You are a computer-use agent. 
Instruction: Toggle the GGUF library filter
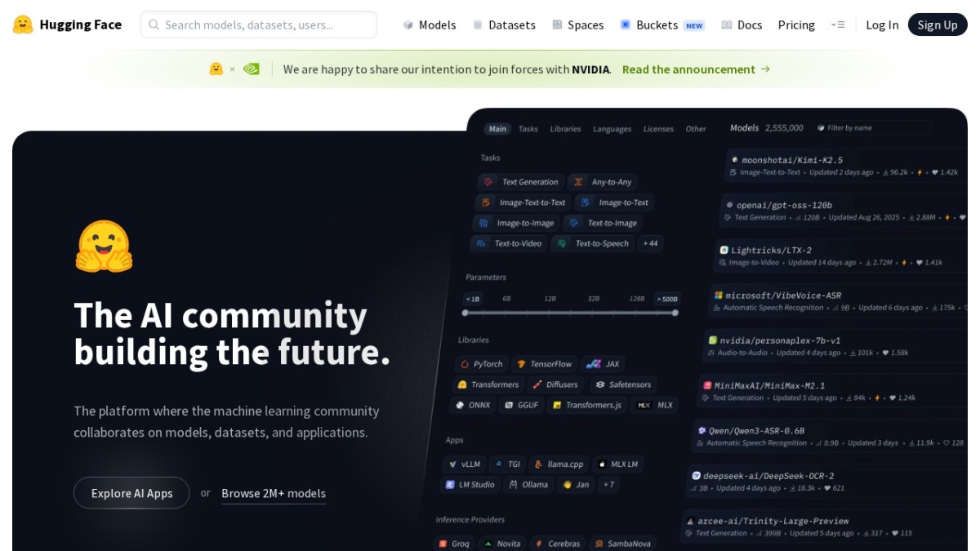pyautogui.click(x=521, y=405)
